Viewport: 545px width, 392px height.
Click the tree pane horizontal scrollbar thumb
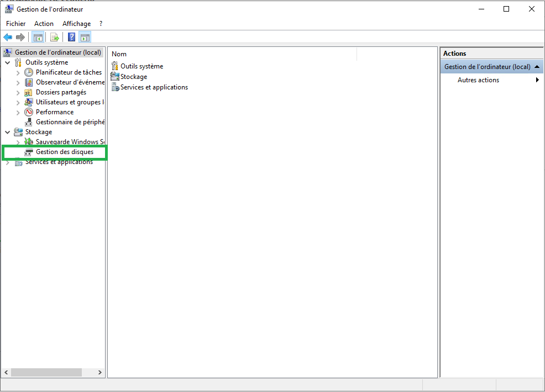point(46,372)
